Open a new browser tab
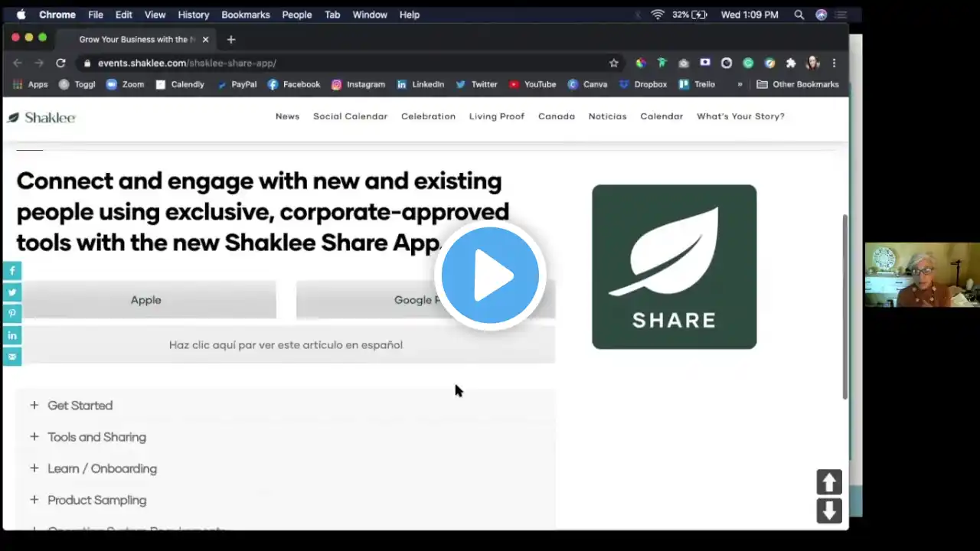The image size is (980, 551). [x=230, y=39]
